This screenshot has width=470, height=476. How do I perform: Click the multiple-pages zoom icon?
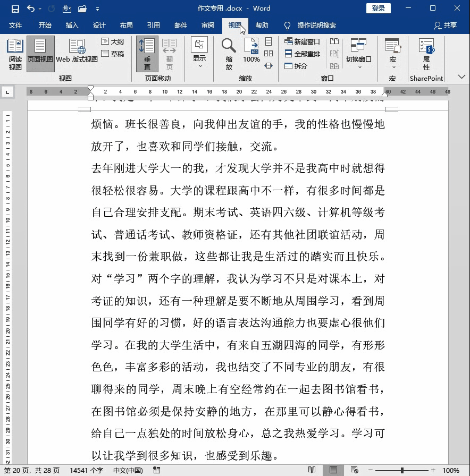[x=268, y=54]
